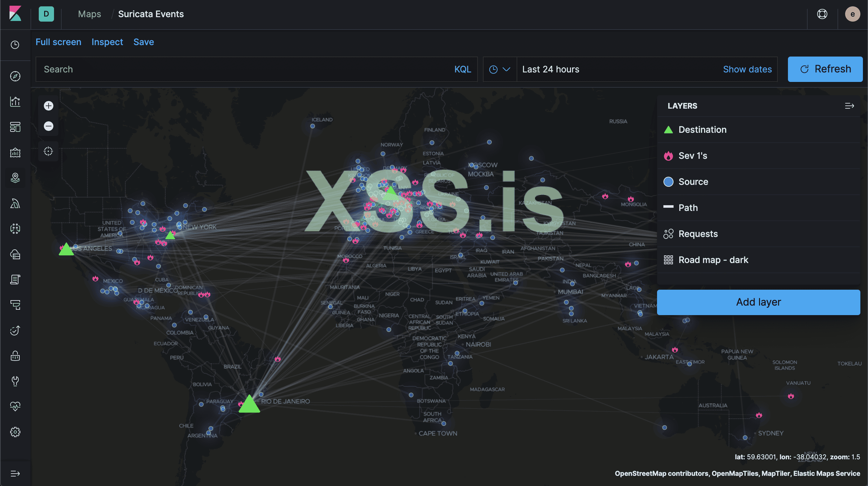Image resolution: width=868 pixels, height=486 pixels.
Task: Click the map zoom out button
Action: point(49,126)
